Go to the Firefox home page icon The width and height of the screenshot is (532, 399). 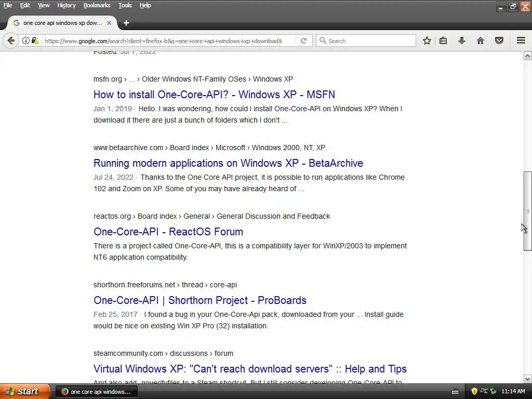pyautogui.click(x=481, y=41)
